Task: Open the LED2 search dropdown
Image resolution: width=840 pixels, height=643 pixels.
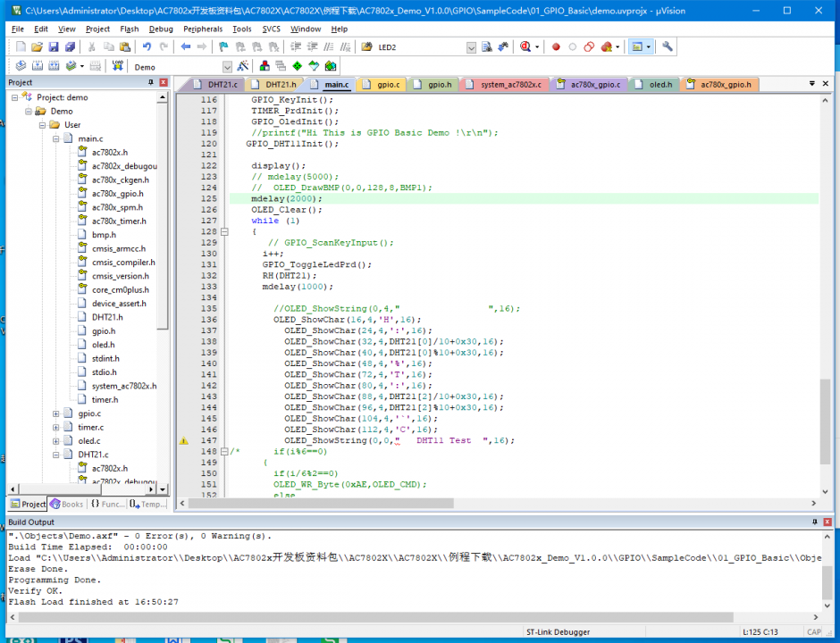Action: click(472, 47)
